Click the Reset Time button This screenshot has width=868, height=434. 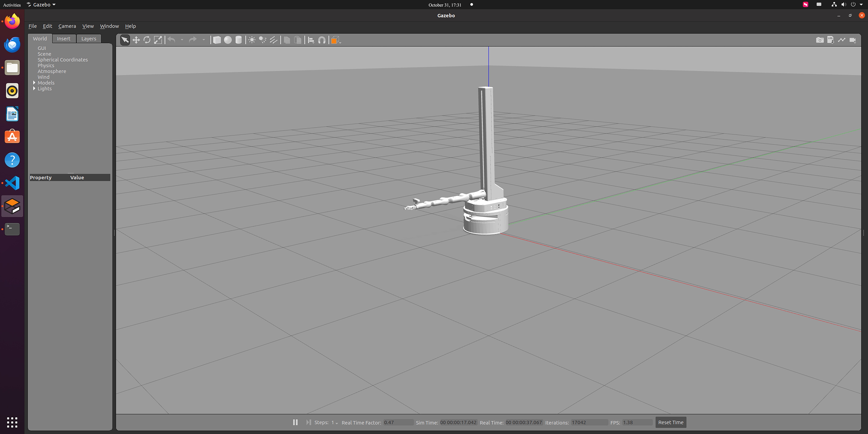point(670,422)
